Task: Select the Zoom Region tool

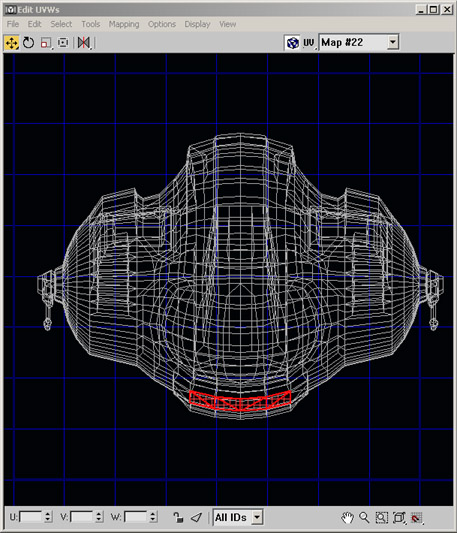Action: (x=382, y=518)
